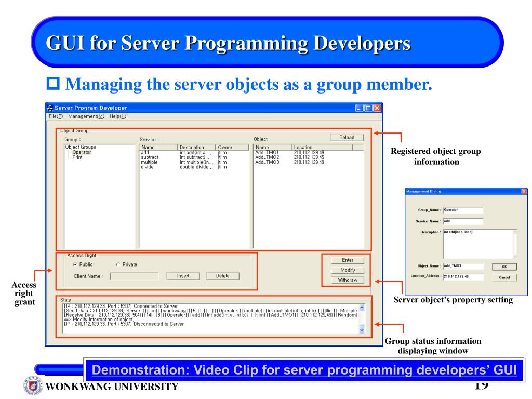Click Service_Name field in Management Dialog
Screen dimensions: 532x399
pos(463,221)
